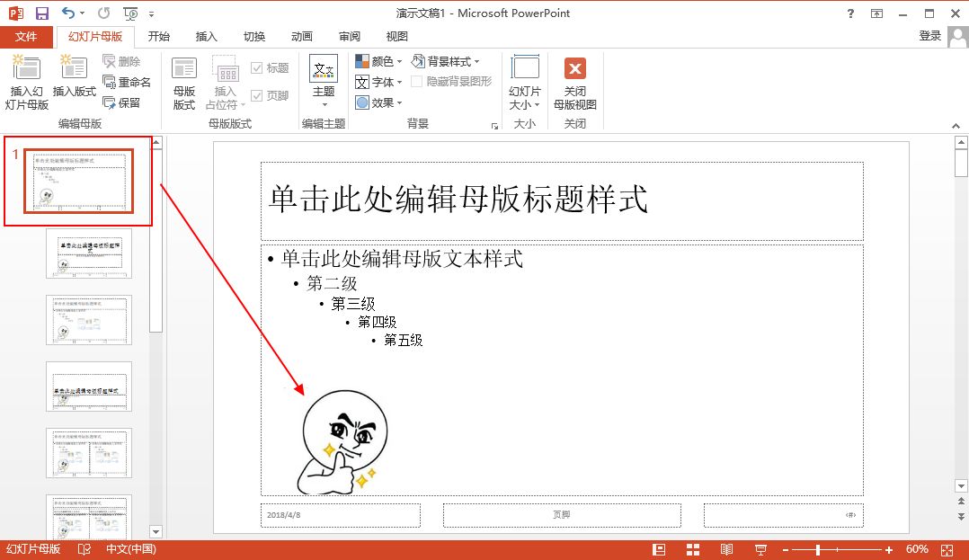
Task: Open the 文件 (File) menu tab
Action: (26, 37)
